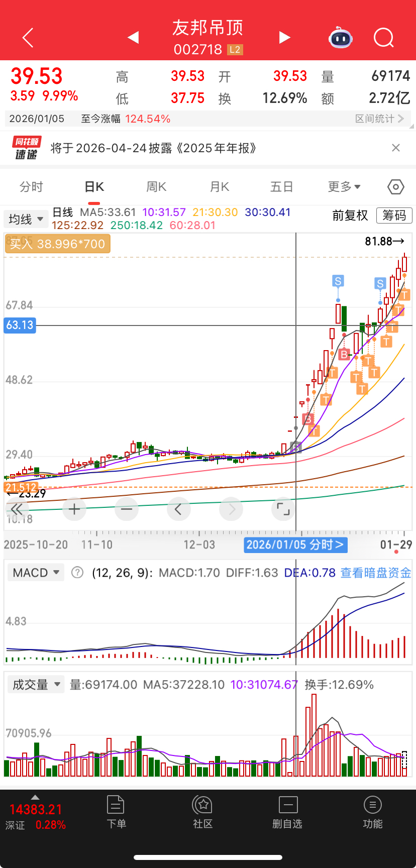Image resolution: width=416 pixels, height=868 pixels.
Task: Open 区间统计 range statistics
Action: tap(379, 119)
